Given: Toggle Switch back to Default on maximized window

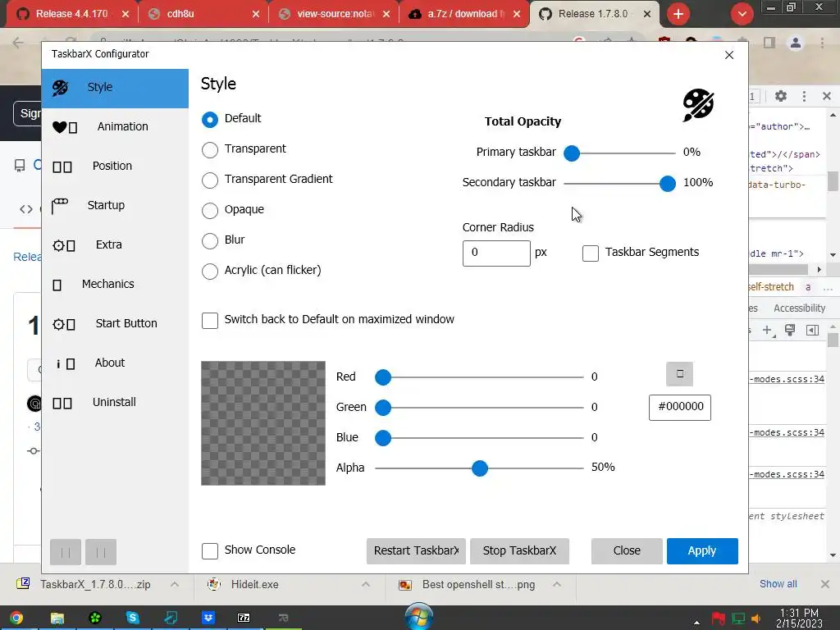Looking at the screenshot, I should tap(209, 321).
